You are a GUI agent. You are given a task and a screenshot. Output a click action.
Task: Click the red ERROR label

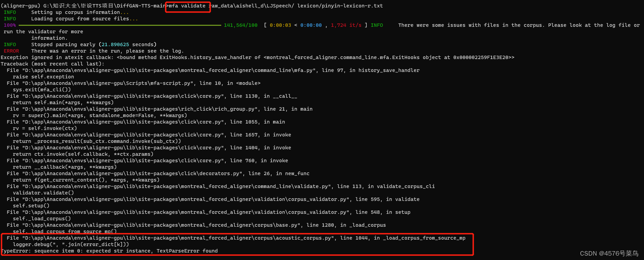coord(11,51)
